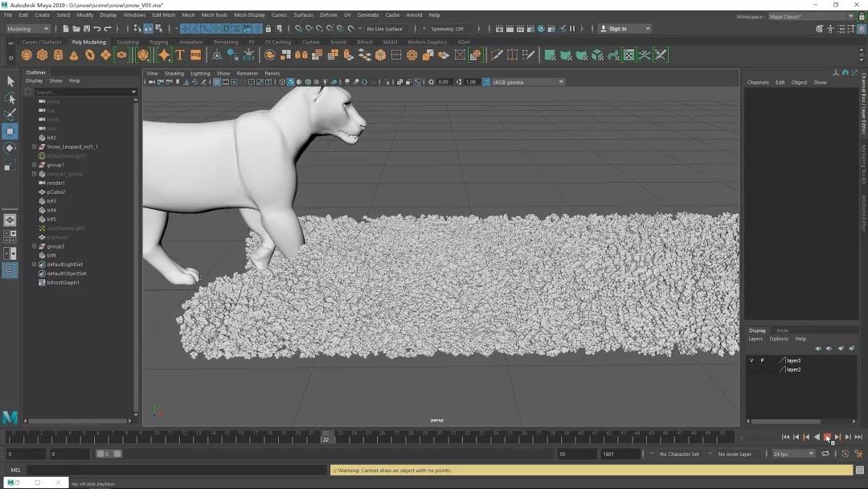Click the SVG import shelf icon
This screenshot has width=868, height=489.
[x=195, y=55]
